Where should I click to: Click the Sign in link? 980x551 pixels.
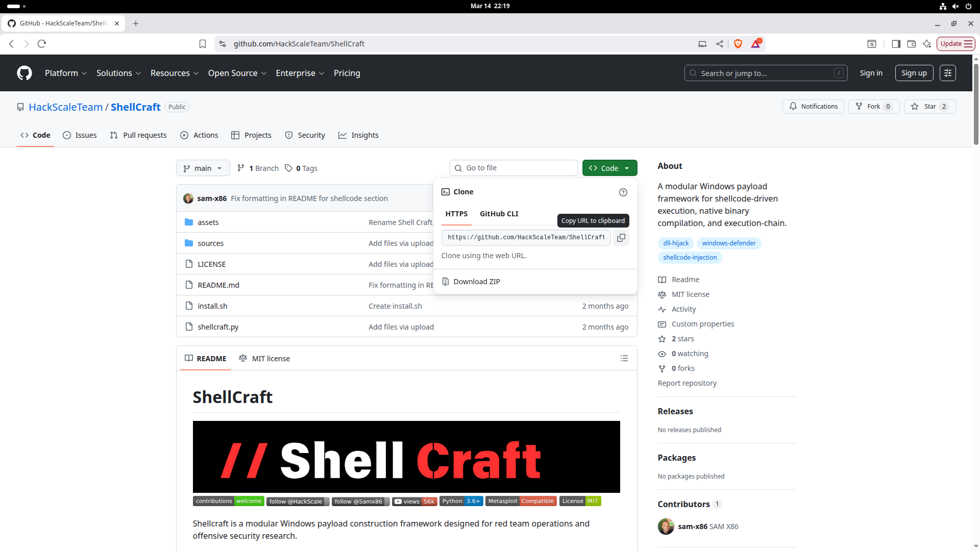[871, 73]
